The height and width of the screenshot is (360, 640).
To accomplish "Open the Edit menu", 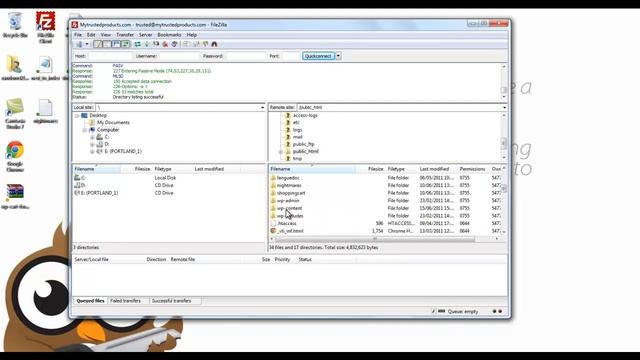I will tap(91, 35).
